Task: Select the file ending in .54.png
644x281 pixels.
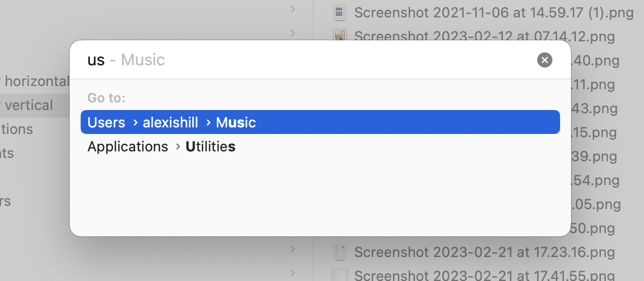Action: tap(594, 180)
